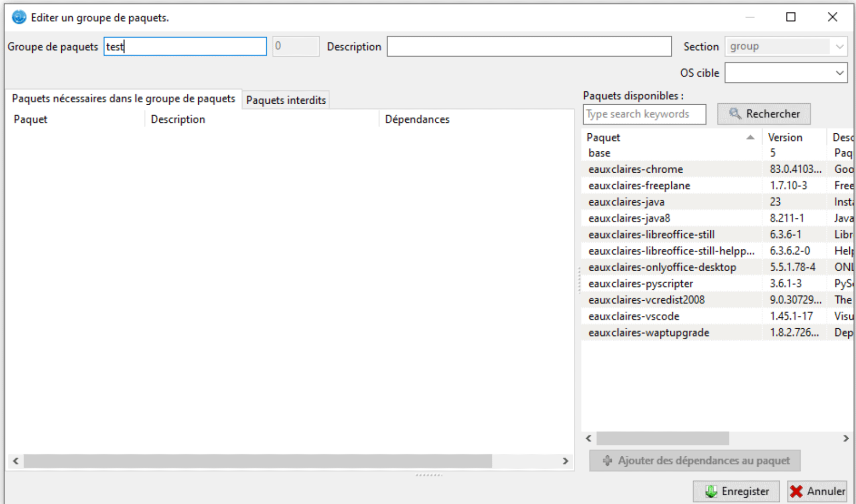Select the base package row
The image size is (856, 504).
coord(599,153)
